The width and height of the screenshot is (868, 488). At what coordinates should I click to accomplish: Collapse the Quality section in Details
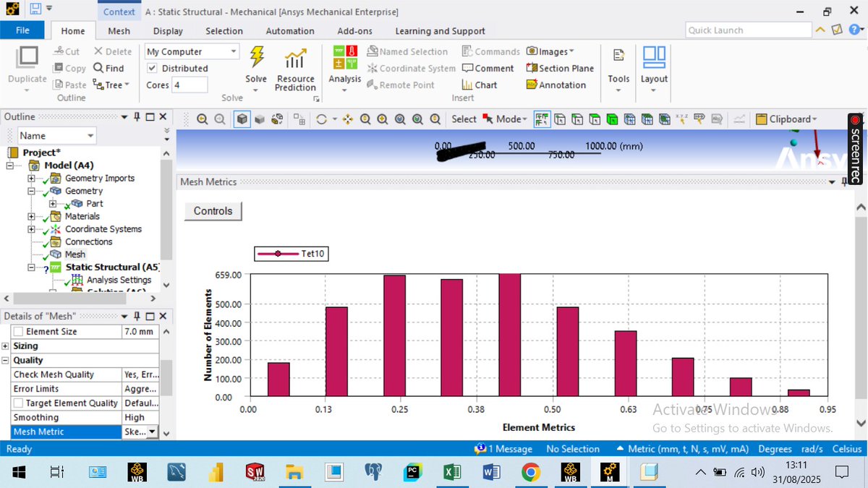(x=6, y=360)
